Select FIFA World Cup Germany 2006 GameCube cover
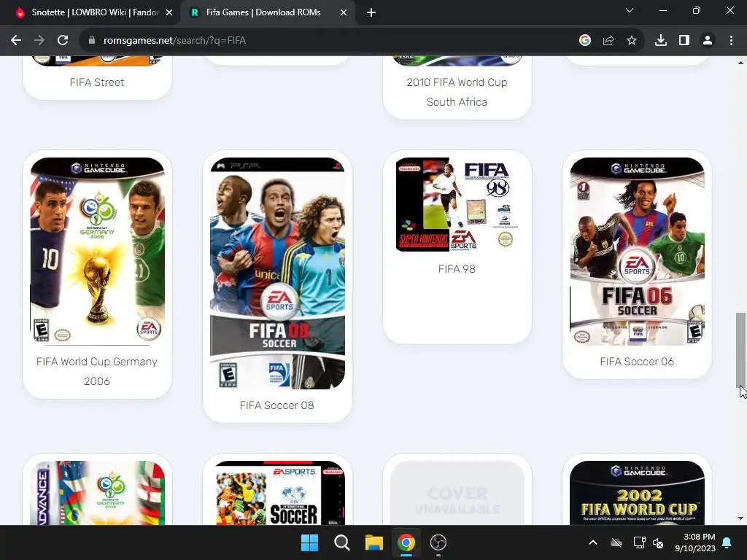The width and height of the screenshot is (747, 560). tap(97, 251)
